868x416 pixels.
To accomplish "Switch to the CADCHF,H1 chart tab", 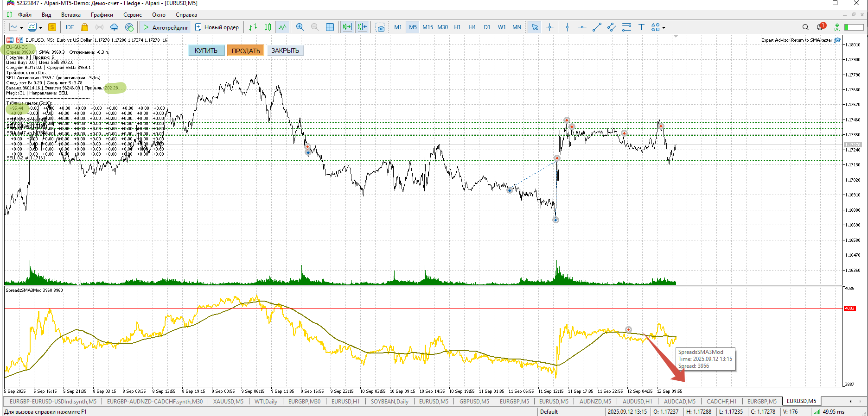I will click(x=721, y=401).
